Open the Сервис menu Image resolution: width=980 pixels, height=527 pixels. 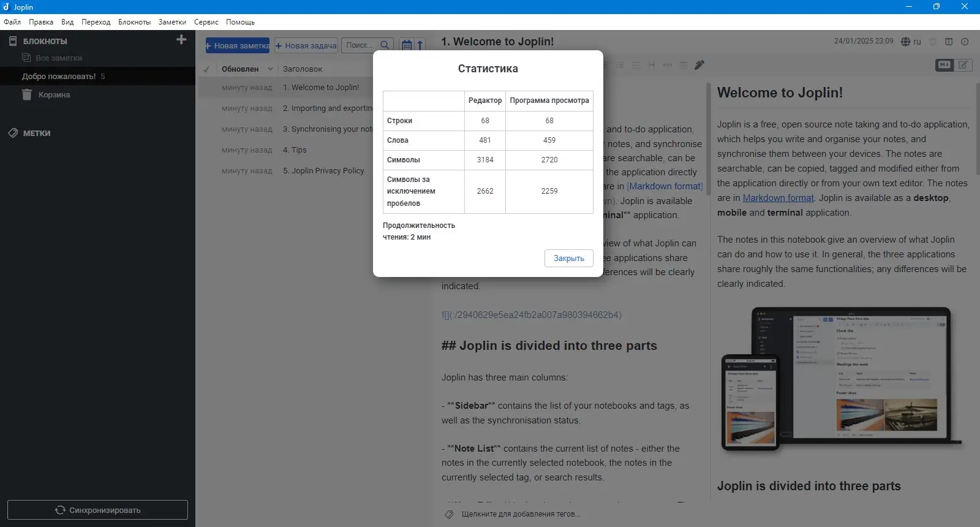[x=206, y=22]
